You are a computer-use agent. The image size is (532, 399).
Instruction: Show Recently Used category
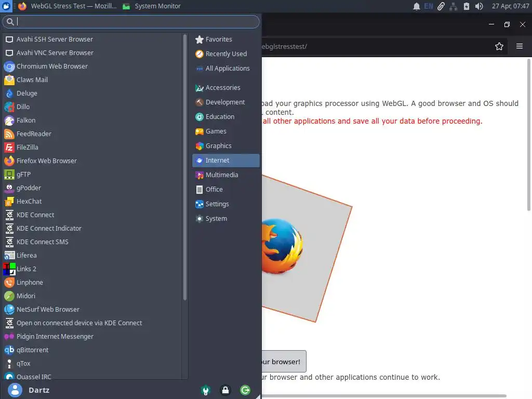coord(225,54)
